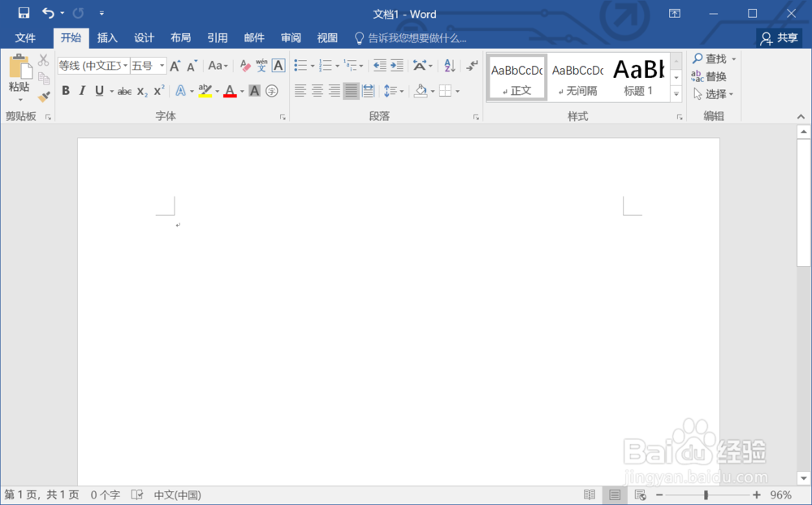
Task: Click the 选择 select button
Action: click(x=714, y=94)
